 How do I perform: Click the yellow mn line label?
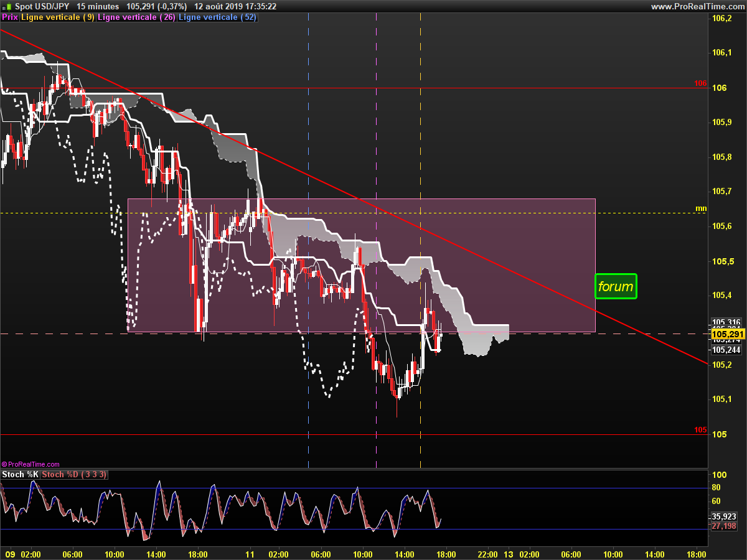pos(701,208)
